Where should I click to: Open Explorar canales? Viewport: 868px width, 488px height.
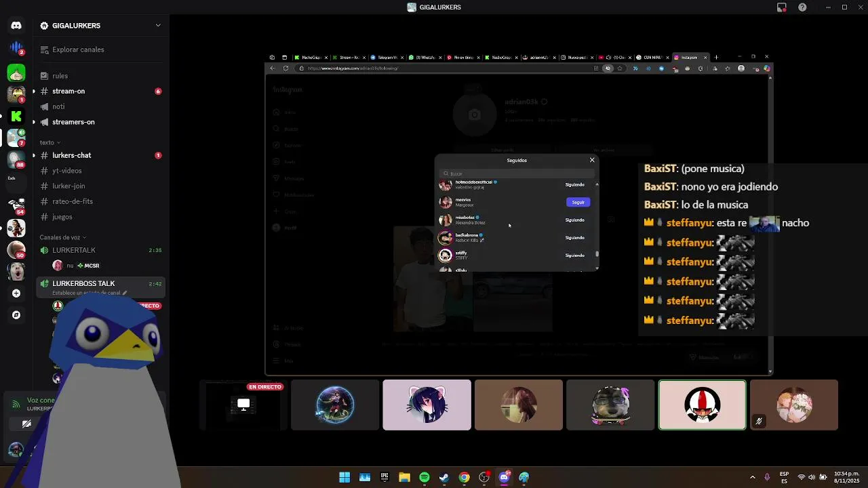(100, 49)
